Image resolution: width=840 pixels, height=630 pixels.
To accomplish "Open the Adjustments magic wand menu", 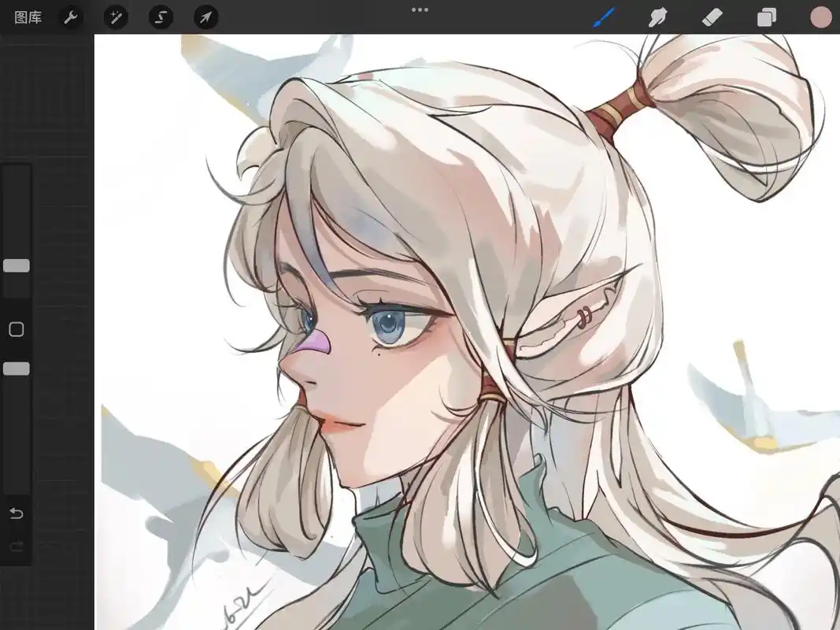I will coord(116,17).
